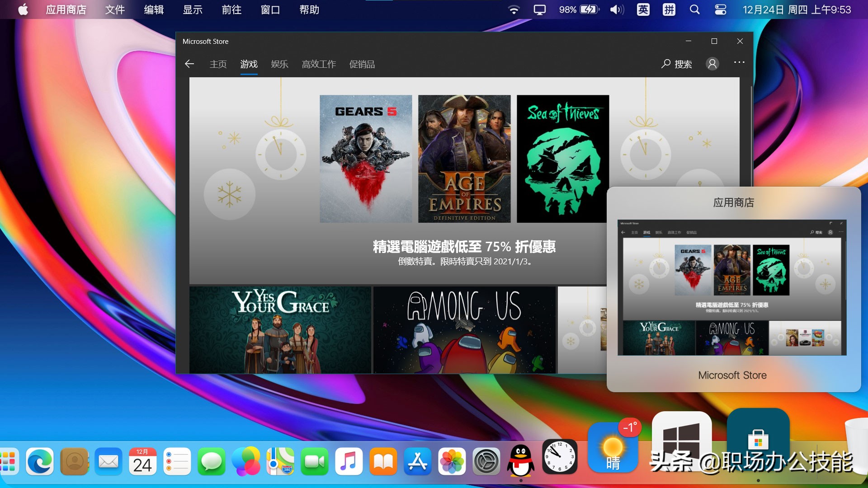
Task: Toggle screen mirroring in the menu bar
Action: tap(539, 9)
